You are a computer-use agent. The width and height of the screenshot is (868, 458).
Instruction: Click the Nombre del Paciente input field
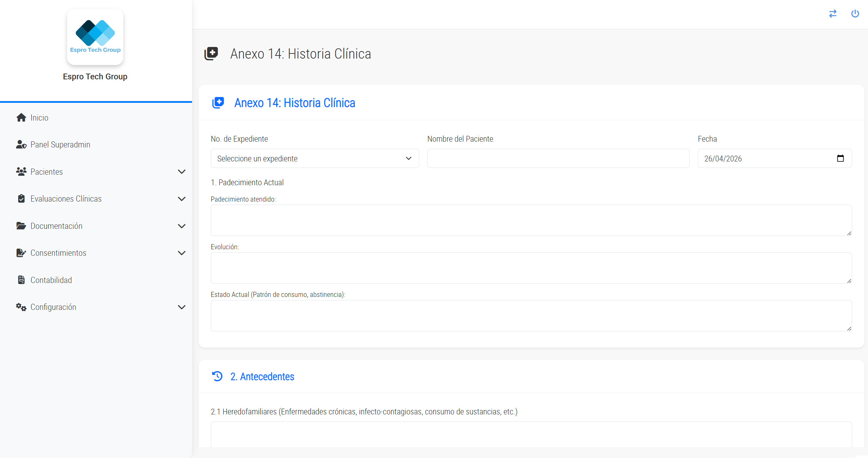pyautogui.click(x=558, y=158)
